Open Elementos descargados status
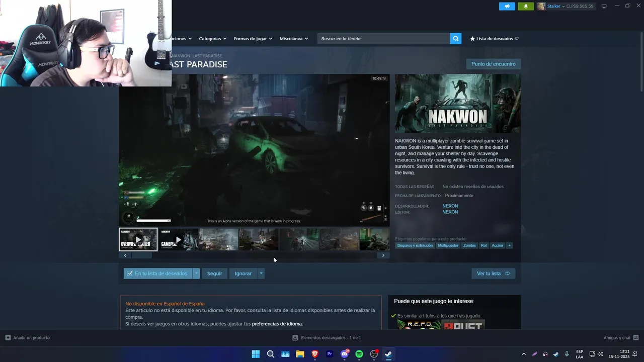The height and width of the screenshot is (362, 644). point(331,338)
